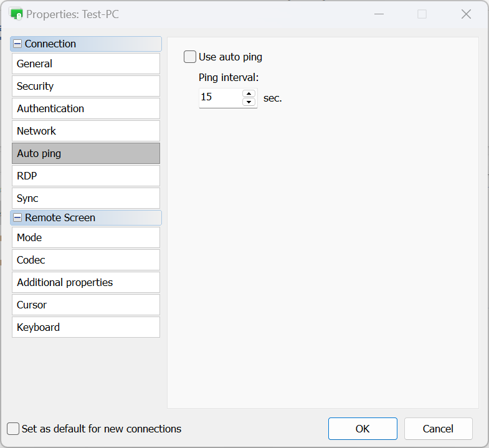Click the ping interval value field

(x=219, y=98)
